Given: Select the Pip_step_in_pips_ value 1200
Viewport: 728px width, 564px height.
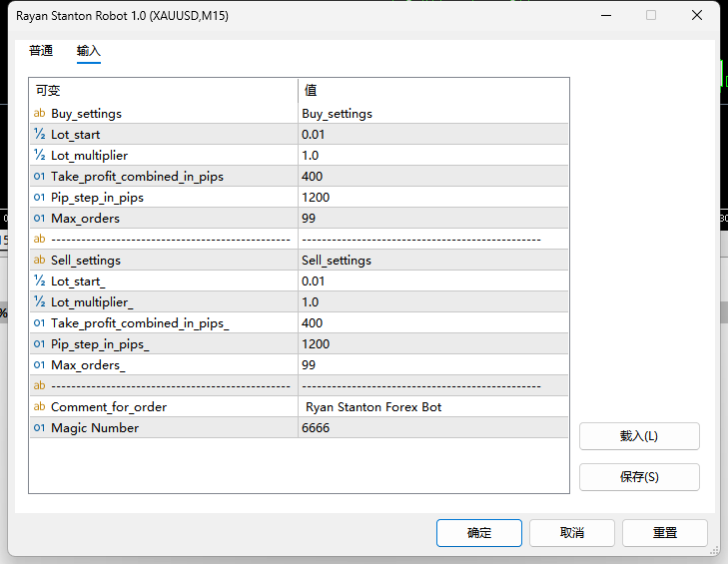Looking at the screenshot, I should [316, 344].
